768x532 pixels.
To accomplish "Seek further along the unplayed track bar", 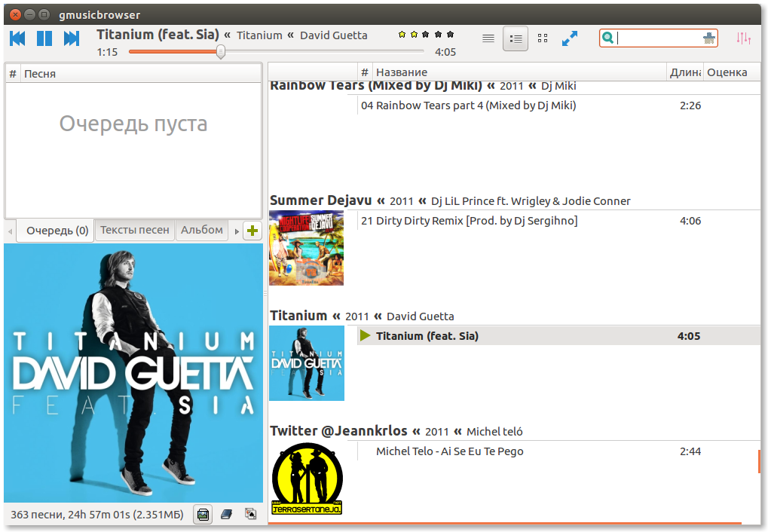I will [324, 51].
